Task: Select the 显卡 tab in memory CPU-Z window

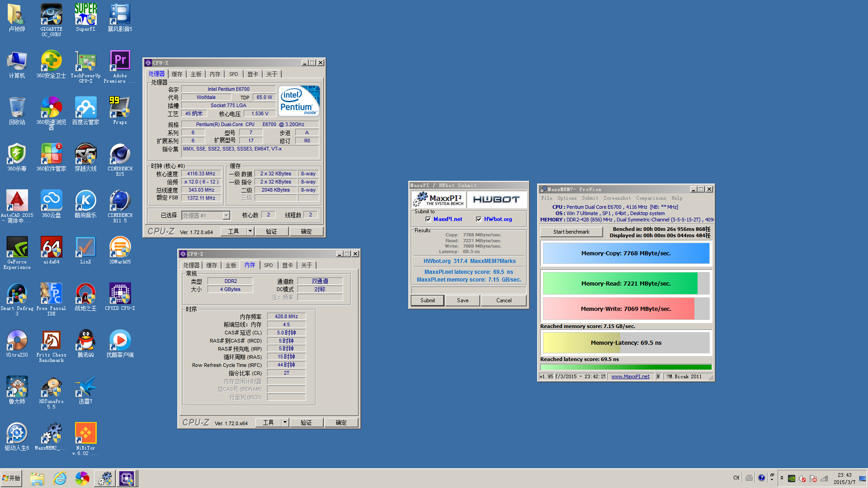Action: (x=288, y=265)
